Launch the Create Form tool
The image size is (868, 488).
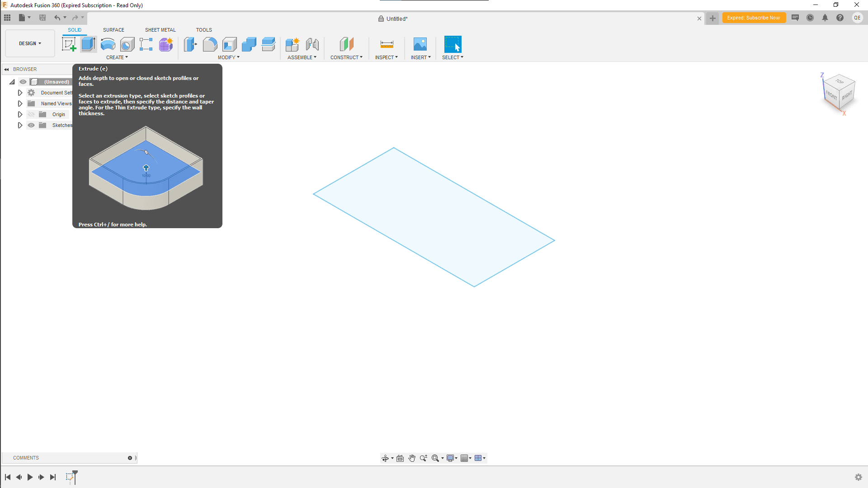click(x=166, y=44)
